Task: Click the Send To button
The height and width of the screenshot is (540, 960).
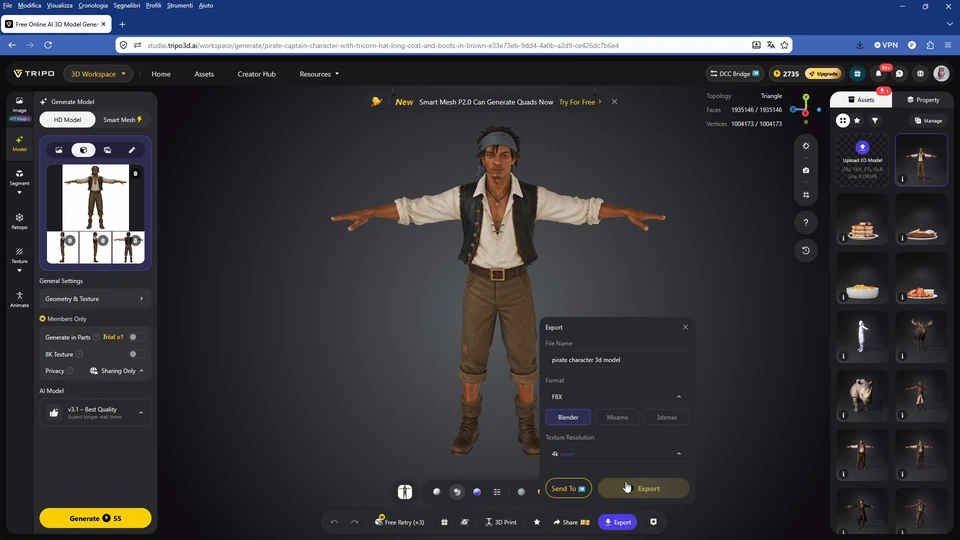Action: pyautogui.click(x=568, y=488)
